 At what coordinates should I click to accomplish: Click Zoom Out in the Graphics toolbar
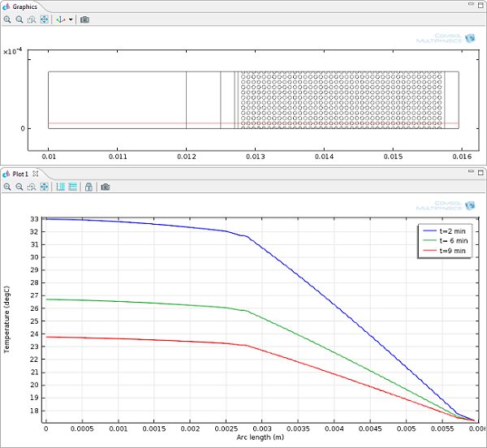click(x=19, y=19)
